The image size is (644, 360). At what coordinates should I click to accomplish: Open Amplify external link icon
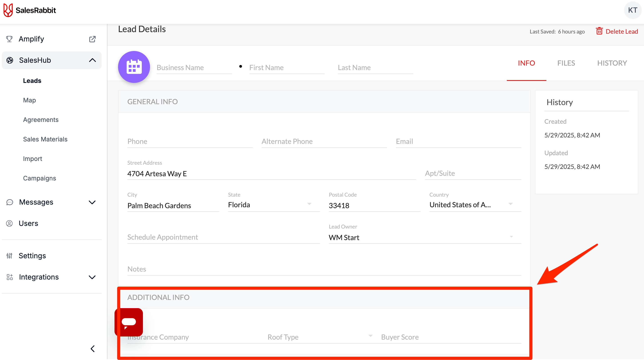click(92, 39)
